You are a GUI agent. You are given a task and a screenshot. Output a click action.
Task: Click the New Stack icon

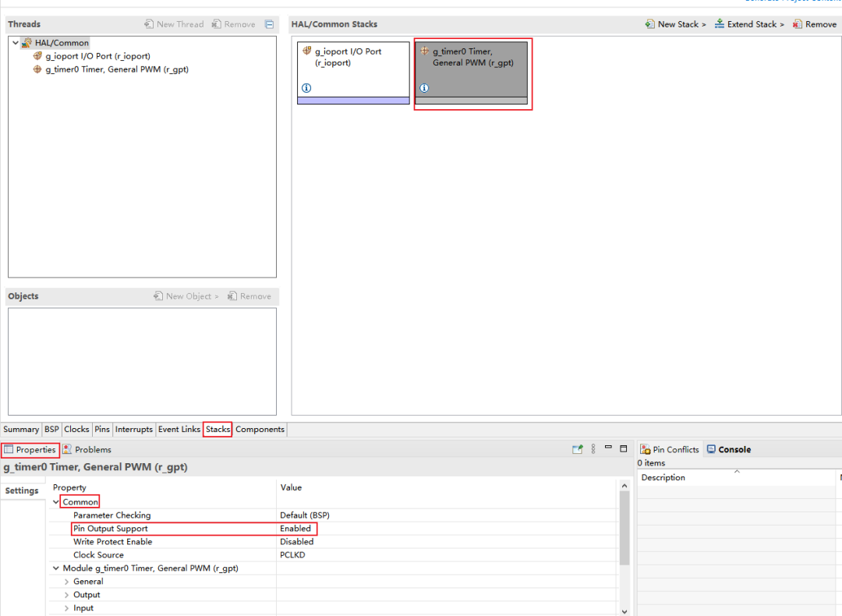coord(649,24)
